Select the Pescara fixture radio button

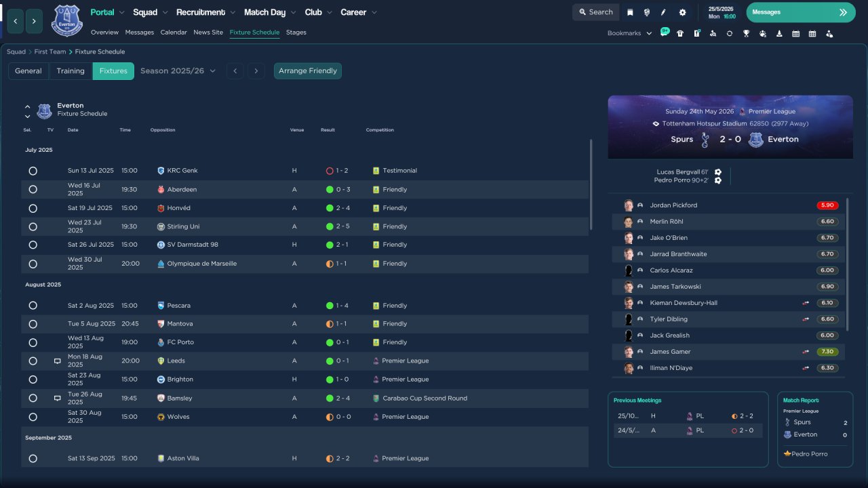click(33, 306)
